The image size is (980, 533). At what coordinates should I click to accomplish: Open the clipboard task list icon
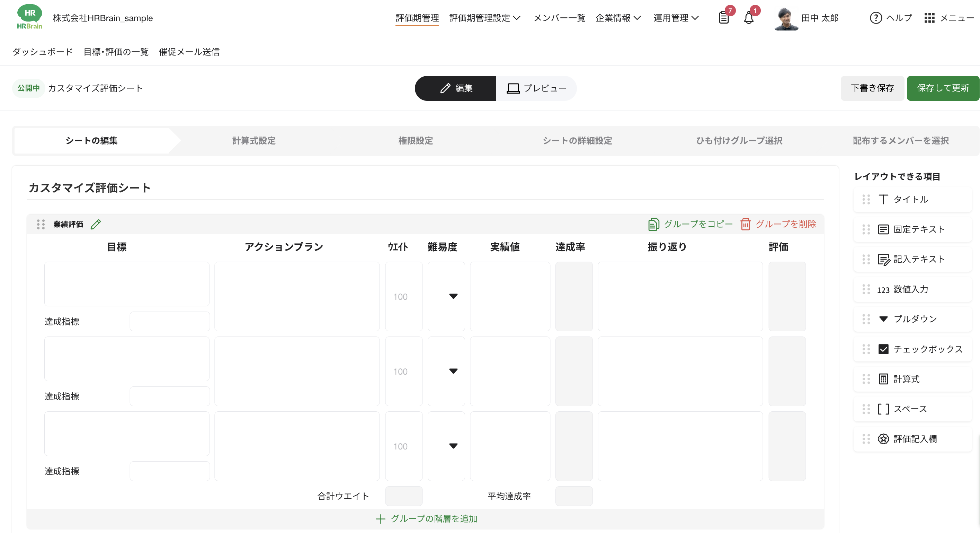point(724,18)
